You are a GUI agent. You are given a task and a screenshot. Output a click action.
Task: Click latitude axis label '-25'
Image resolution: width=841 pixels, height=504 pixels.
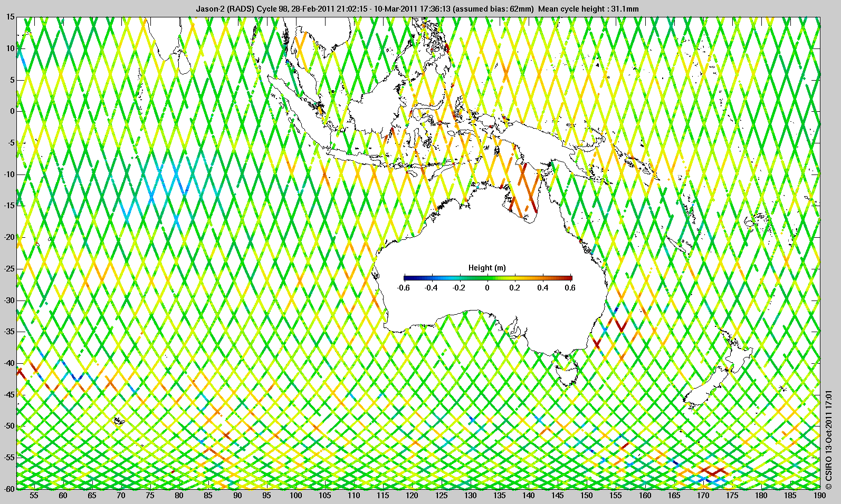click(x=9, y=269)
